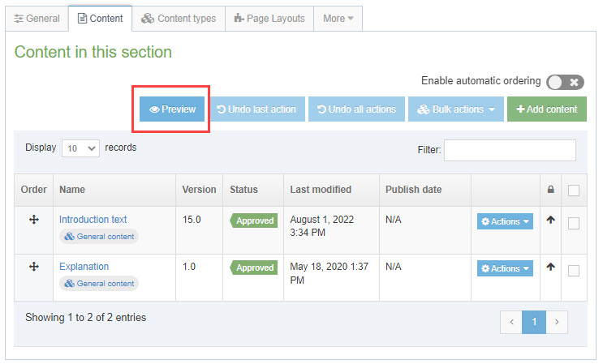The image size is (603, 364).
Task: Click 'Showing 1 to 2 of 2 entries'
Action: pyautogui.click(x=85, y=318)
